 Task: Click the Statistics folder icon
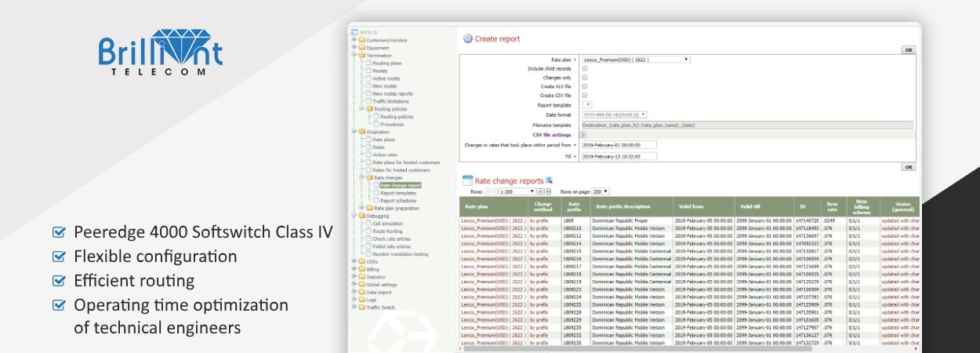(363, 277)
